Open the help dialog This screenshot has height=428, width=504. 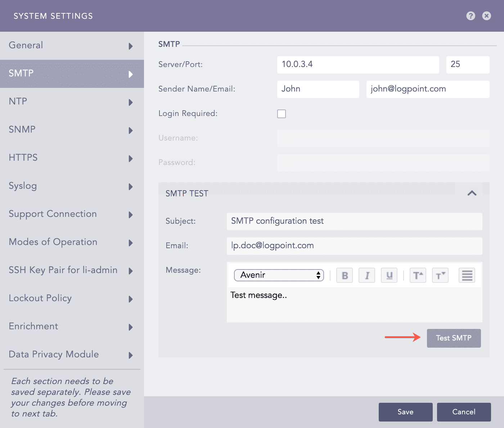(x=471, y=16)
